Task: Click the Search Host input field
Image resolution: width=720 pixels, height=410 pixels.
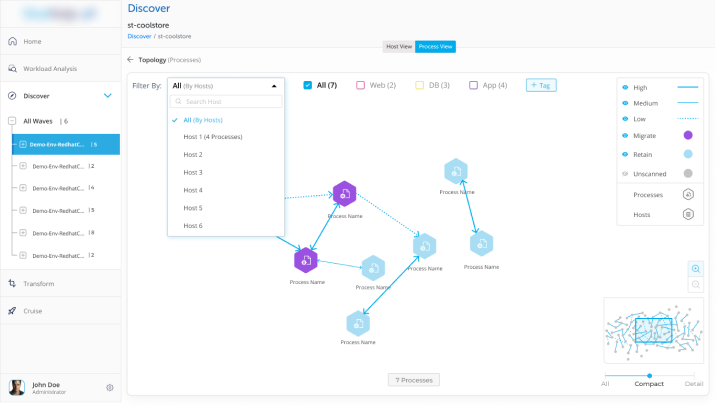Action: [x=228, y=102]
